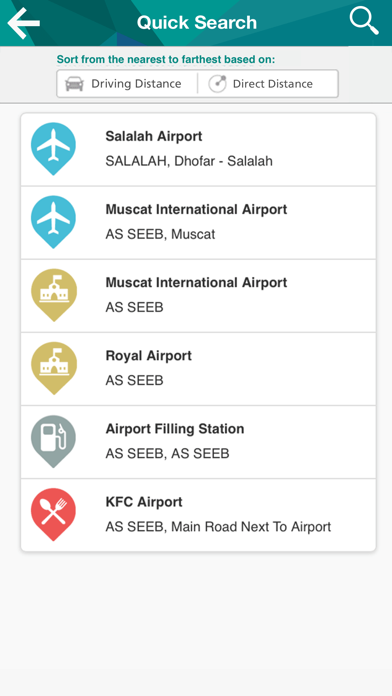Tap the Quick Search title

point(197,22)
